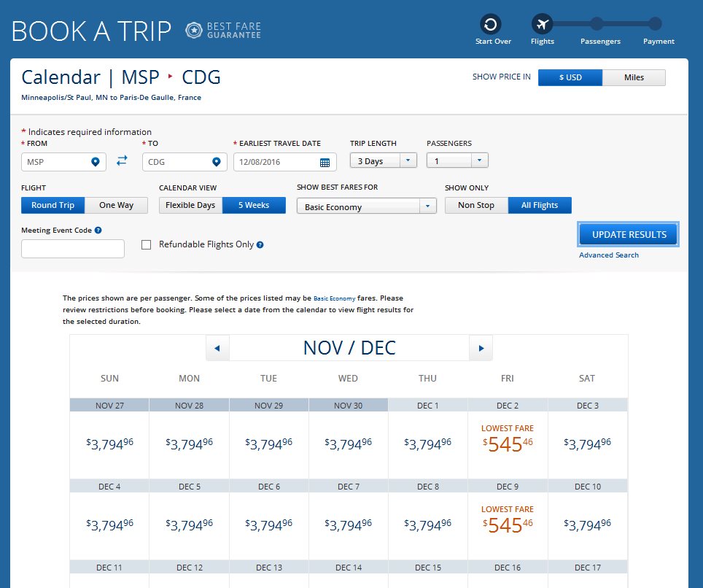
Task: Click the Refundable Flights help icon
Action: click(260, 245)
